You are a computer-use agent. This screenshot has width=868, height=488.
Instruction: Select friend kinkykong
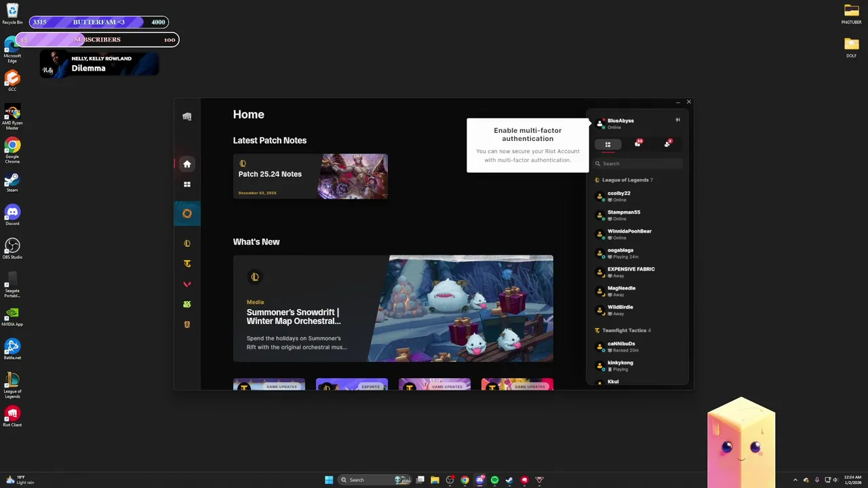tap(637, 365)
